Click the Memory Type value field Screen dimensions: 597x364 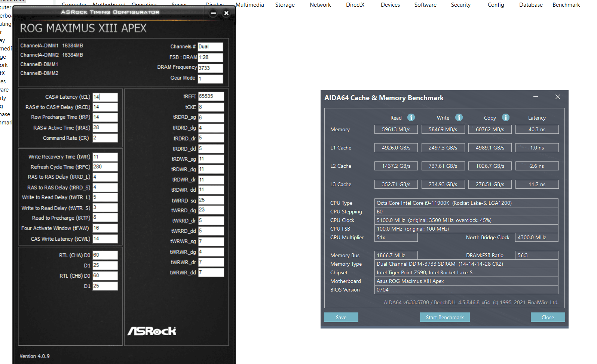click(466, 264)
